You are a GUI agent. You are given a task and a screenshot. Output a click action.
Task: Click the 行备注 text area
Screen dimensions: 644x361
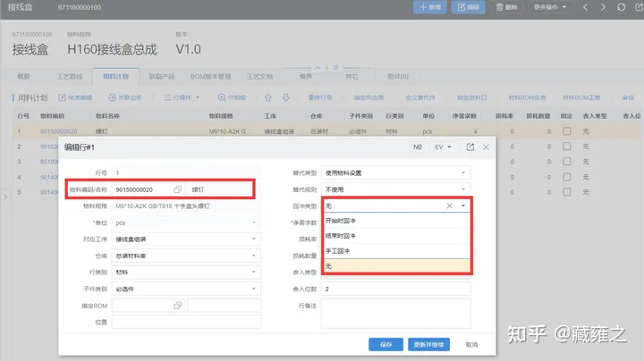395,313
